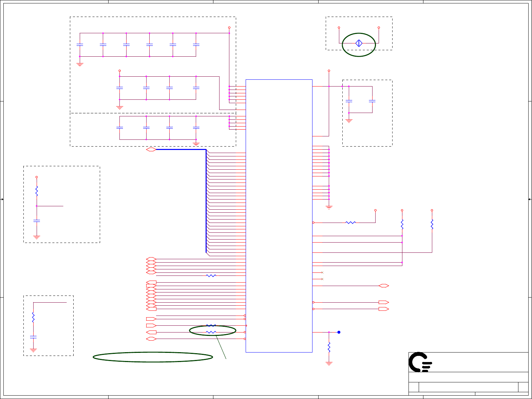Viewport: 532px width, 399px height.
Task: Select the upper output port right of the IC
Action: (x=384, y=302)
